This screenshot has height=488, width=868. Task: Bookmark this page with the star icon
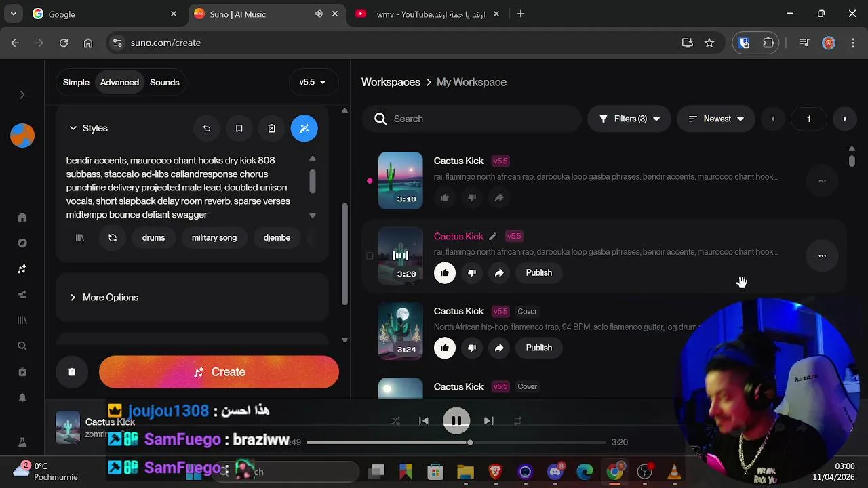(x=709, y=43)
